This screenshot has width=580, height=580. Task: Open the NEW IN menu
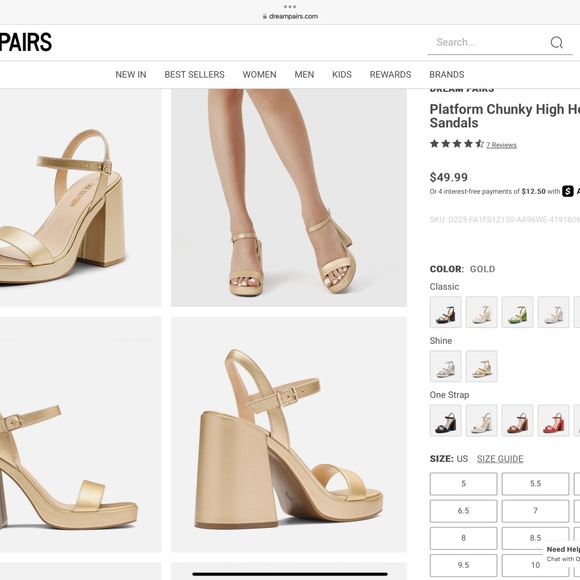[x=131, y=74]
